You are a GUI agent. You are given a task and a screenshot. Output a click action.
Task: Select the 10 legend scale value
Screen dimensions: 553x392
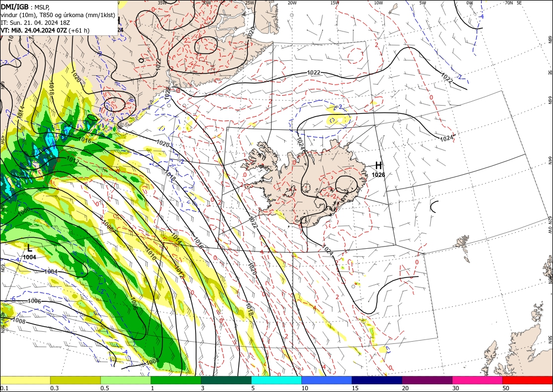[305, 388]
